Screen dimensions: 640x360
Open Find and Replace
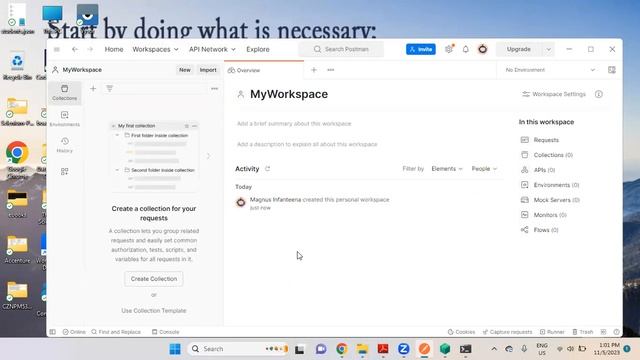tap(116, 332)
